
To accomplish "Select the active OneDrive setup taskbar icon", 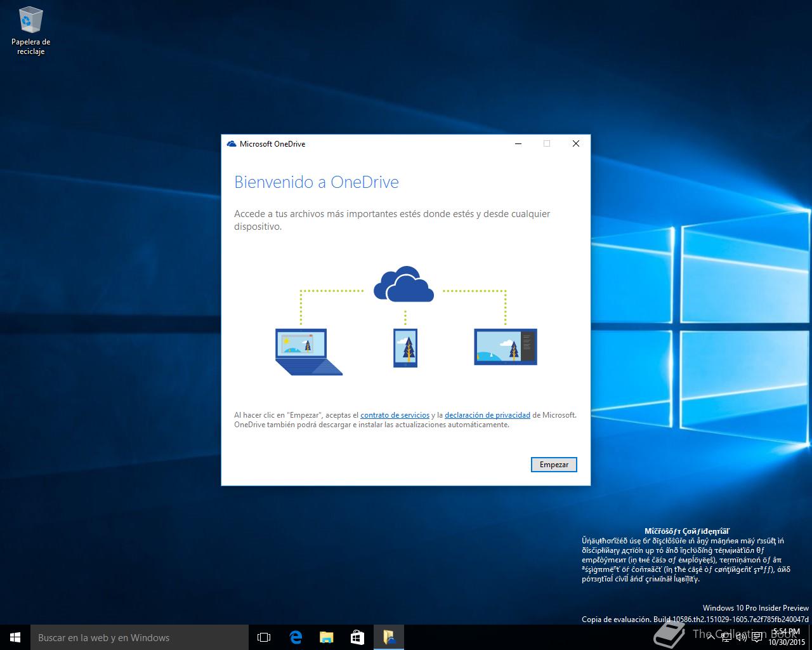I will click(388, 637).
